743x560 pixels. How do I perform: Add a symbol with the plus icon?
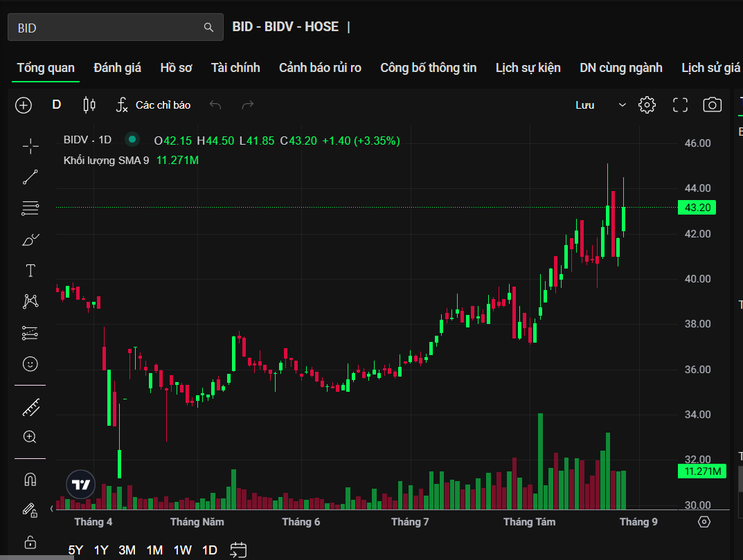click(x=24, y=105)
